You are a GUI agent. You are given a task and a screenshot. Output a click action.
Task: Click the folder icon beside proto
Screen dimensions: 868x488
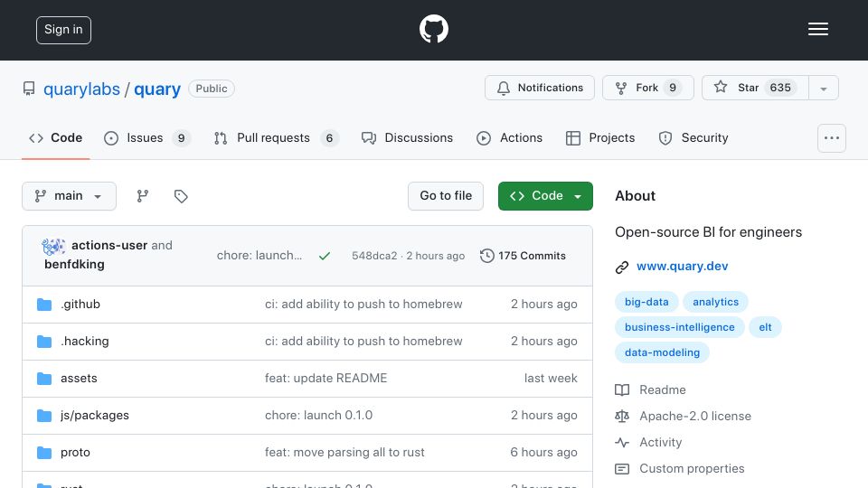(x=44, y=453)
